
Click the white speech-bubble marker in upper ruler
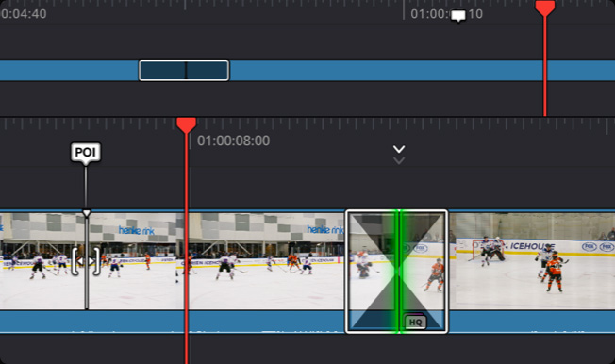458,16
